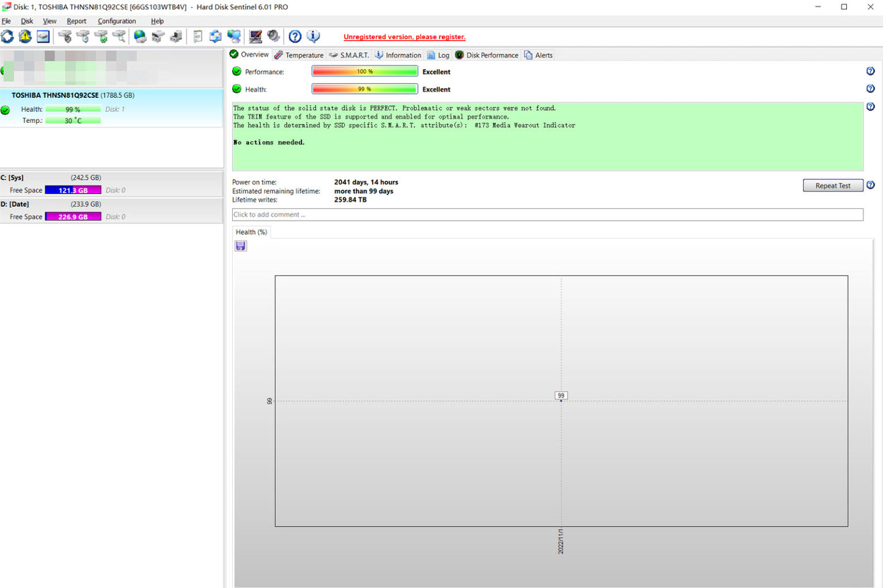Select the D: [Date] partition entry
883x588 pixels.
point(112,211)
